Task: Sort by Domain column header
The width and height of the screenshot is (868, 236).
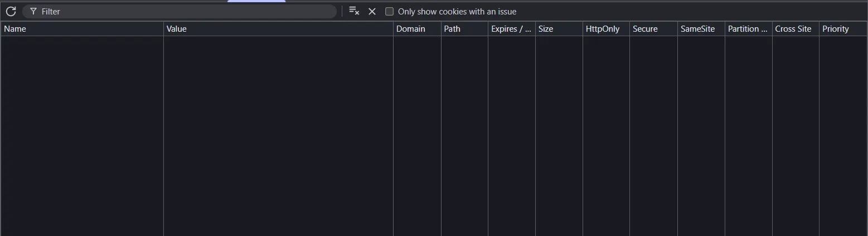Action: pos(417,29)
